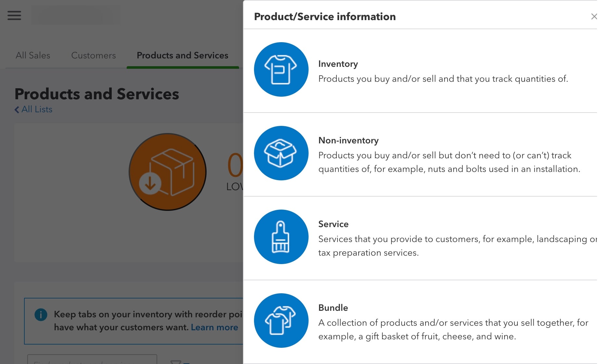Open the Learn more link
The height and width of the screenshot is (364, 610).
coord(214,327)
